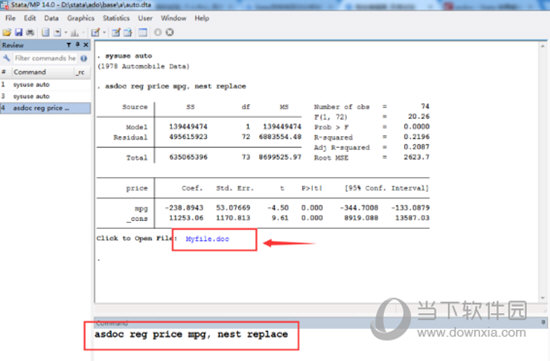Click the Save floppy disk icon
Screen dimensions: 550x361
pos(19,32)
